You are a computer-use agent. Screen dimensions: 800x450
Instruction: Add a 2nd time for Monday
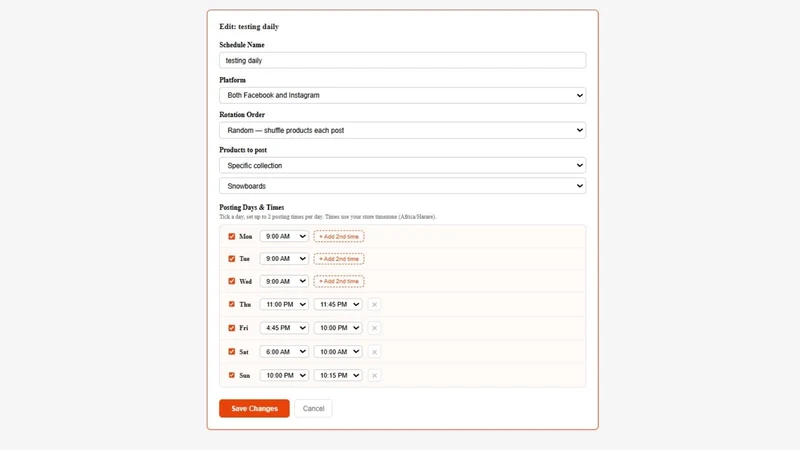[x=339, y=237]
